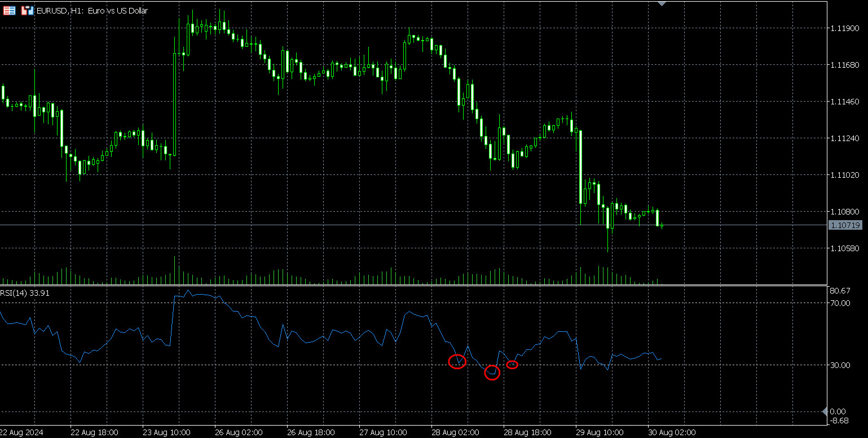Click the 1.11680 price scale value
This screenshot has width=868, height=438.
(844, 65)
